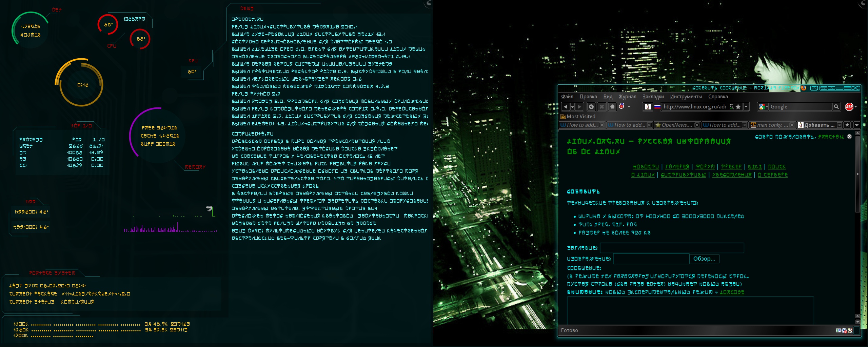
Task: Click the red-blue ball addon icon
Action: point(622,106)
